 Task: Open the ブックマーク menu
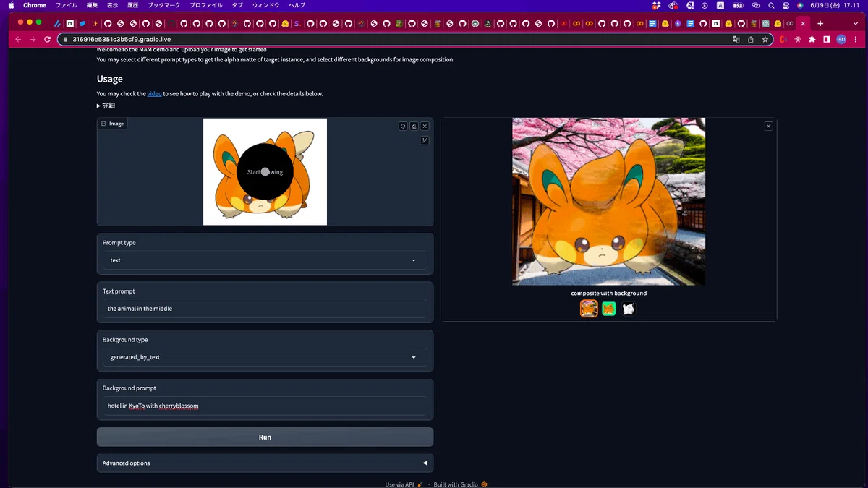pos(164,5)
